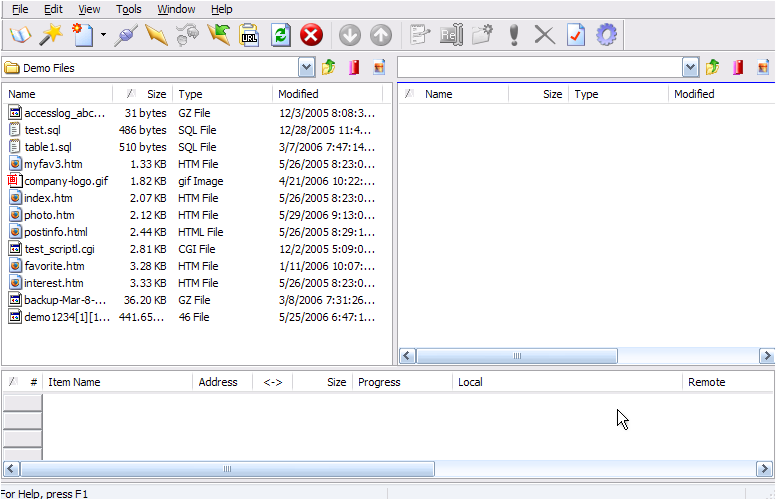Sort local files by Size column
This screenshot has width=776, height=500.
[143, 94]
